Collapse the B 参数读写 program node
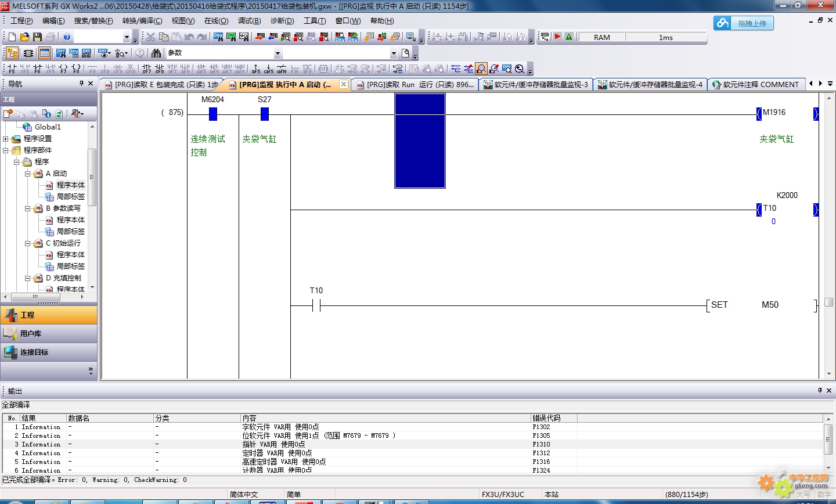The width and height of the screenshot is (836, 504). tap(28, 208)
